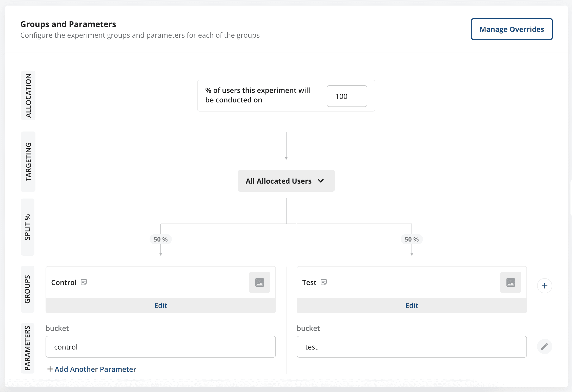Open the All Allocated Users dropdown
Viewport: 572px width, 392px height.
point(286,181)
